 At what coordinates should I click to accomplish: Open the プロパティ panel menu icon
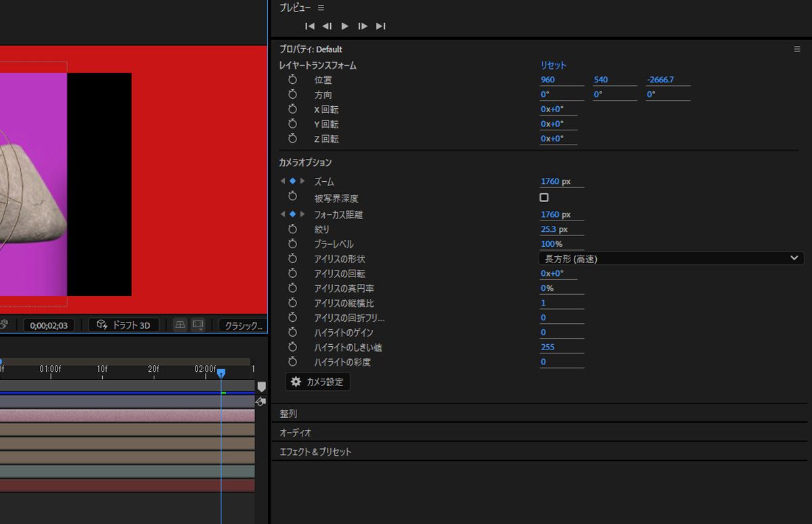[797, 49]
